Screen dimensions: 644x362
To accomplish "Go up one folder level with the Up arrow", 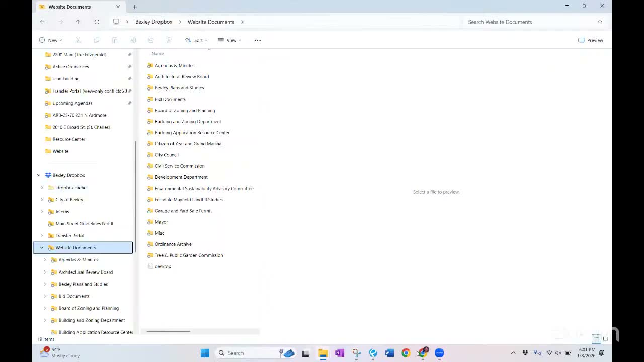I will (x=78, y=22).
